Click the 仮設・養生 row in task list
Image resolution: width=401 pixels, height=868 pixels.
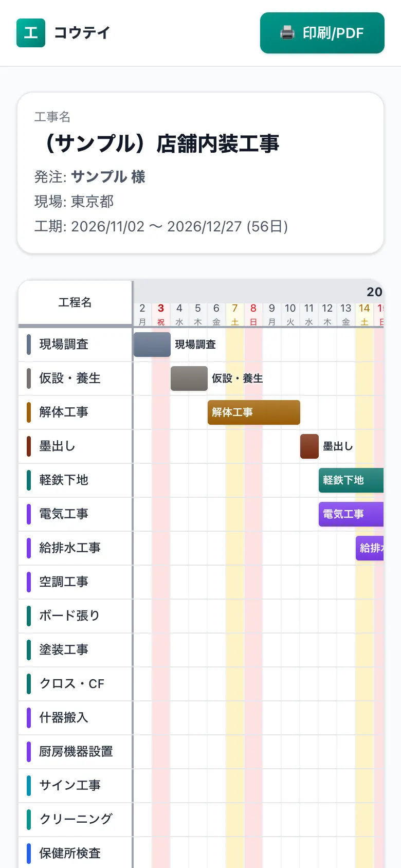click(x=76, y=378)
